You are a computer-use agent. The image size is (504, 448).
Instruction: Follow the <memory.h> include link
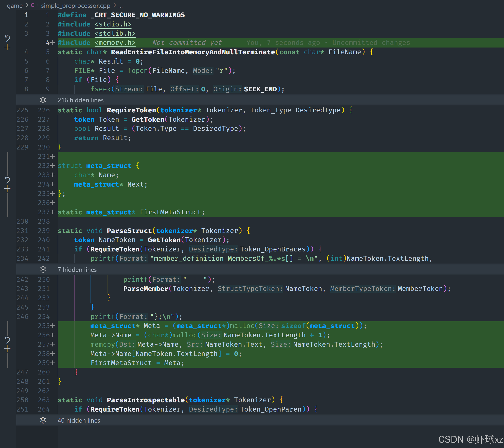(x=115, y=43)
